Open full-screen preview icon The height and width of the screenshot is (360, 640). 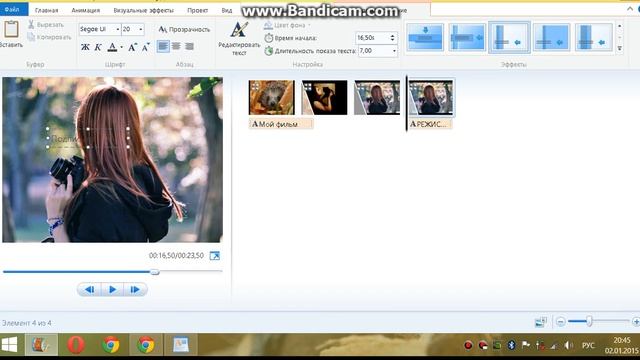215,256
